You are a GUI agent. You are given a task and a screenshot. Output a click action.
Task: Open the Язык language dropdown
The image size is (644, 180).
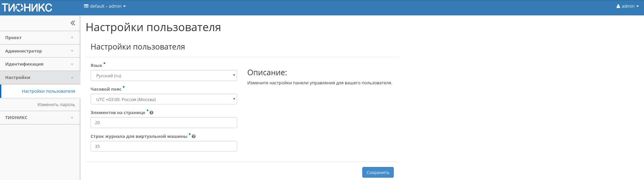(164, 76)
